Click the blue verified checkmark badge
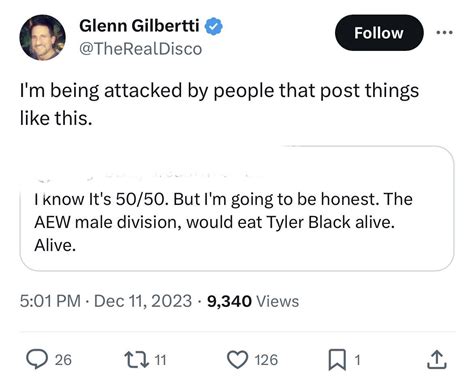 pyautogui.click(x=214, y=26)
